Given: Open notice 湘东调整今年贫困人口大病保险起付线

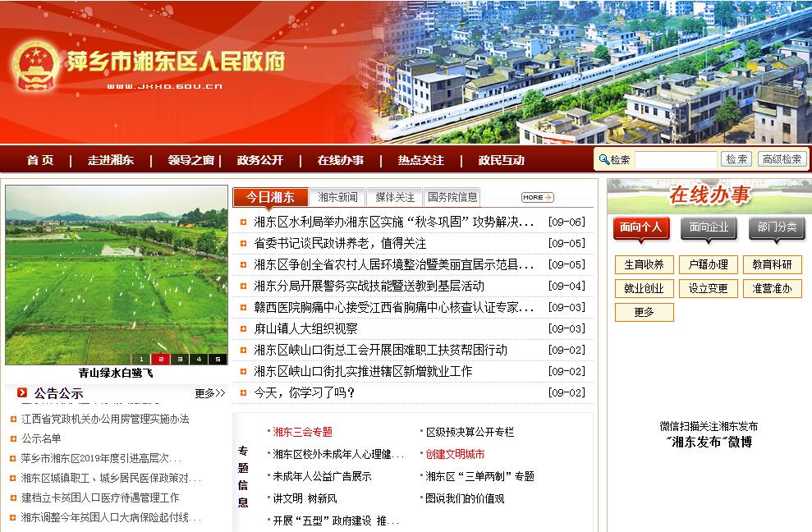Looking at the screenshot, I should 111,517.
